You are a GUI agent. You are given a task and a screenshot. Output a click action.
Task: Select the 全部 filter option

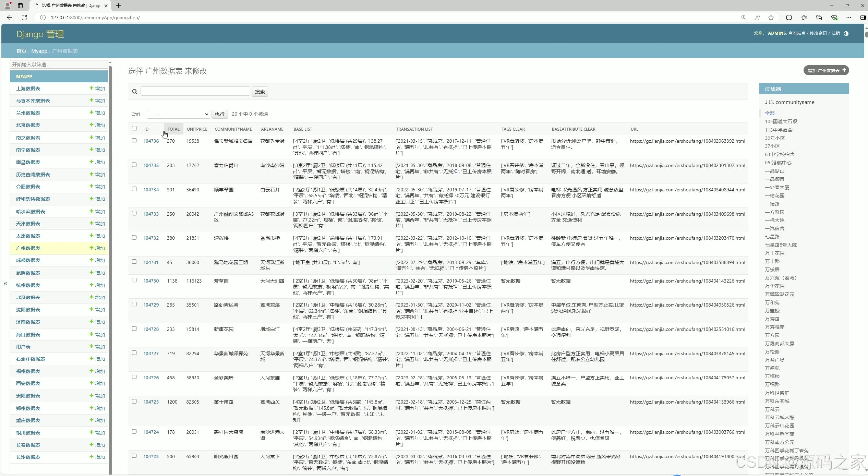point(770,113)
